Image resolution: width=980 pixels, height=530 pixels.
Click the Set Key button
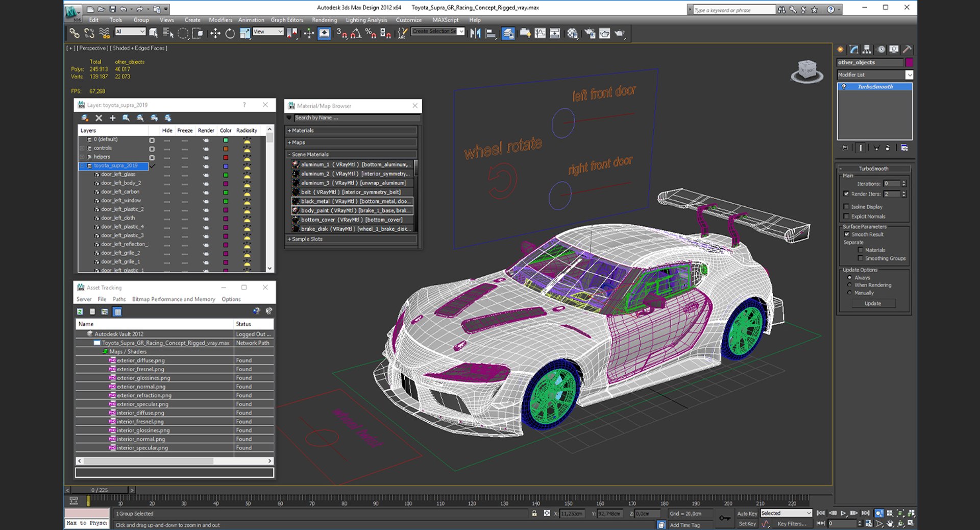tap(747, 524)
